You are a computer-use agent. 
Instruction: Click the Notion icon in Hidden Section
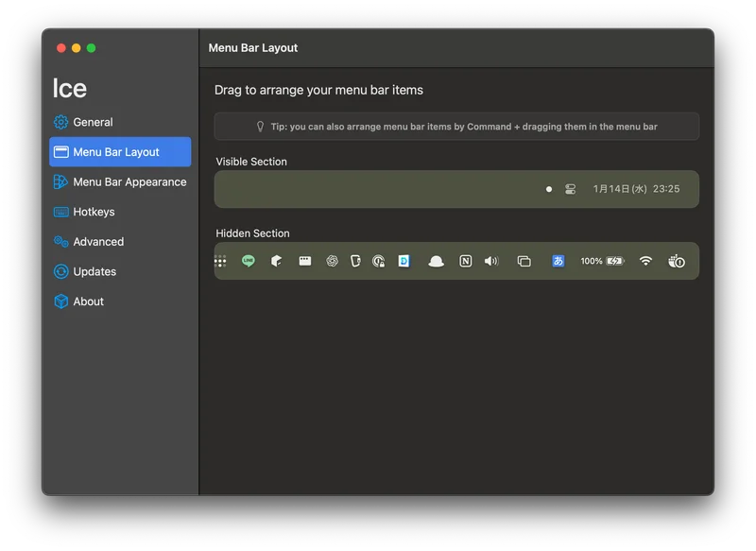[x=465, y=261]
